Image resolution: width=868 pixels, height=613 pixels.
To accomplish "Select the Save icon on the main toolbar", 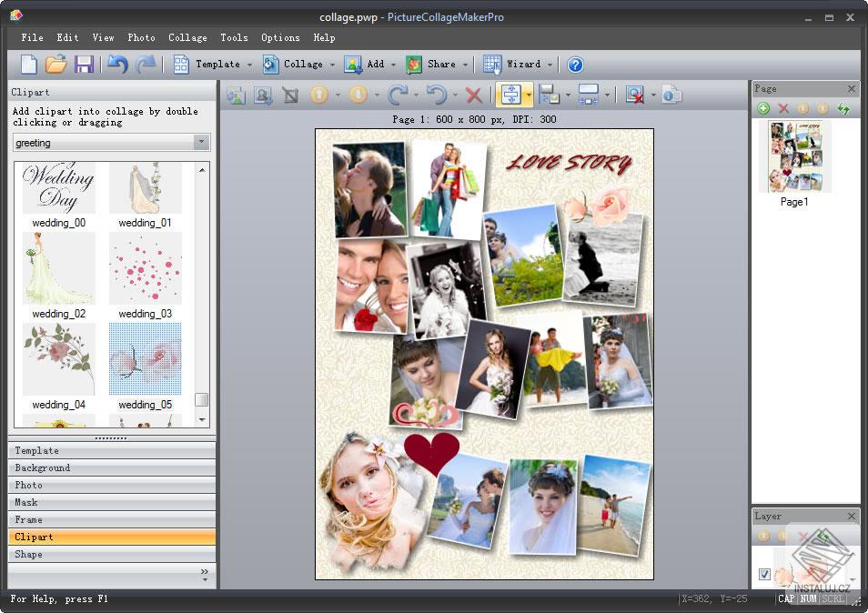I will pyautogui.click(x=85, y=64).
